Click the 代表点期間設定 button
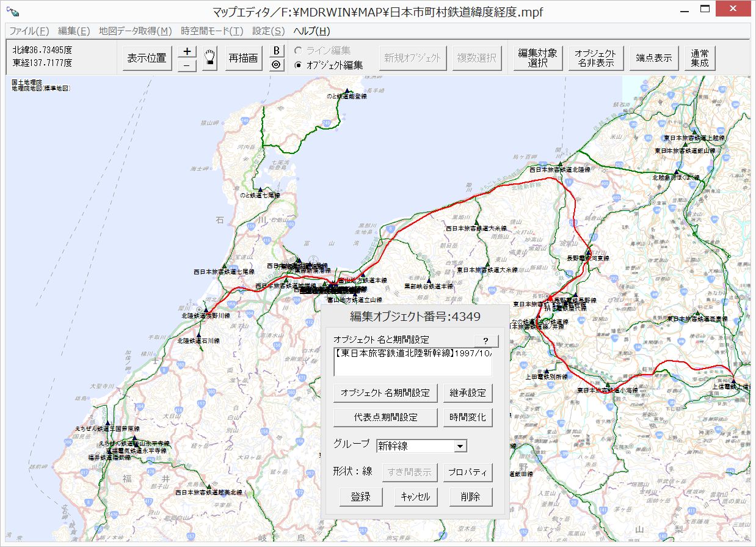 pos(385,417)
